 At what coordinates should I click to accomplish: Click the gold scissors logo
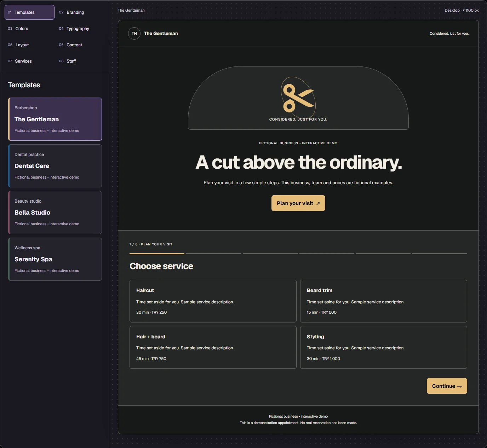coord(298,98)
